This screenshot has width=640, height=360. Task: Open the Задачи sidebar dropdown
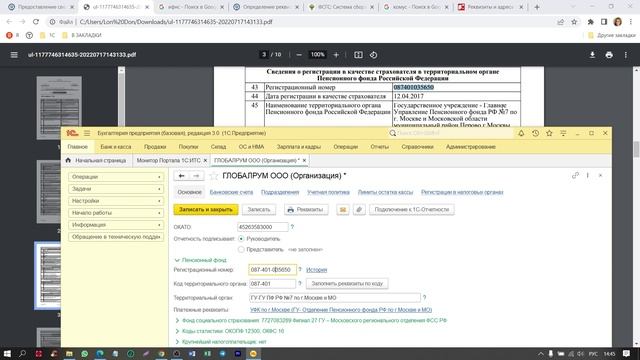coord(116,189)
